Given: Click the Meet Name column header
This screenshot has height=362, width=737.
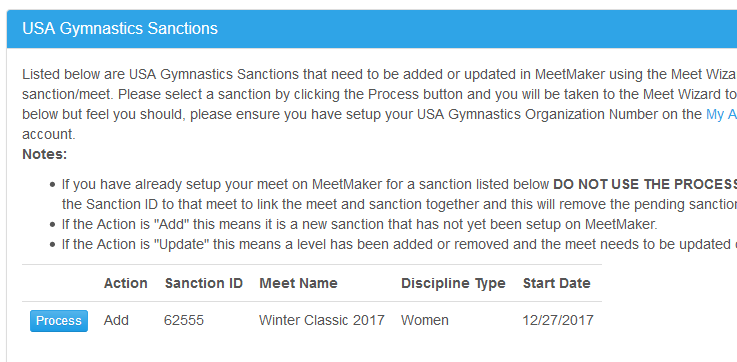Looking at the screenshot, I should point(298,283).
